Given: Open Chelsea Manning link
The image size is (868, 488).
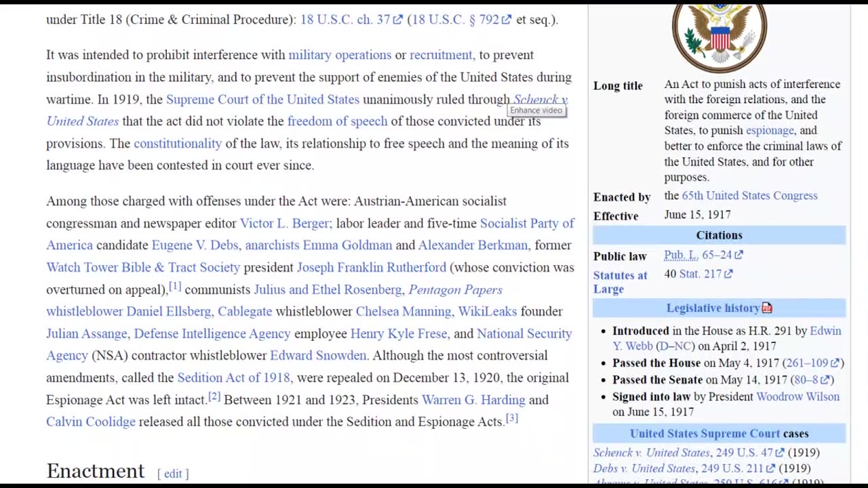Looking at the screenshot, I should coord(403,312).
